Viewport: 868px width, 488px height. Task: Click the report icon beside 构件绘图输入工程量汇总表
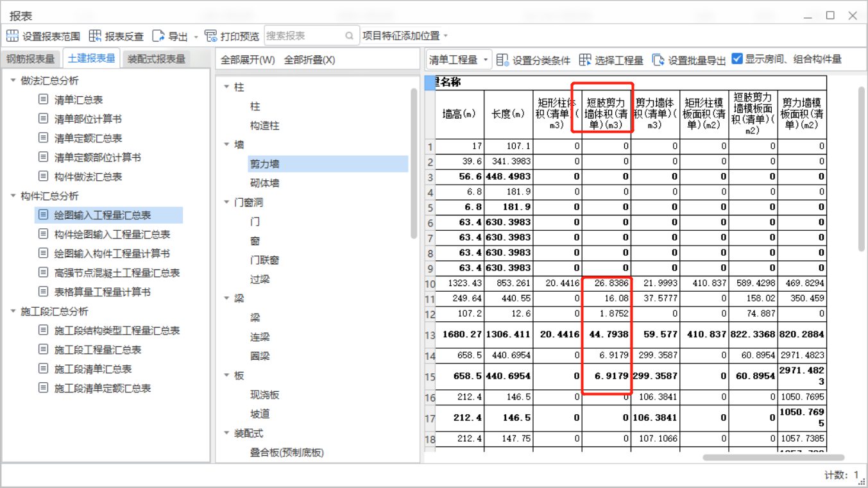click(x=43, y=234)
